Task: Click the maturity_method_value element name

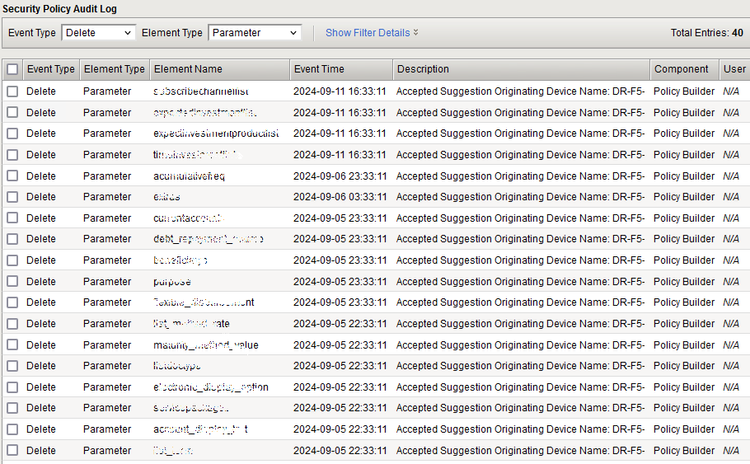Action: click(x=206, y=345)
